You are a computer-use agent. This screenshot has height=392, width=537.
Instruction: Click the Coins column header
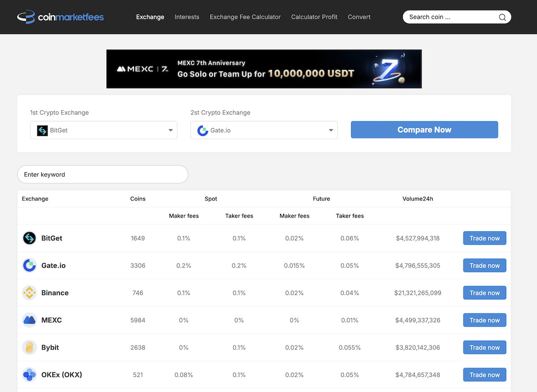pyautogui.click(x=138, y=199)
